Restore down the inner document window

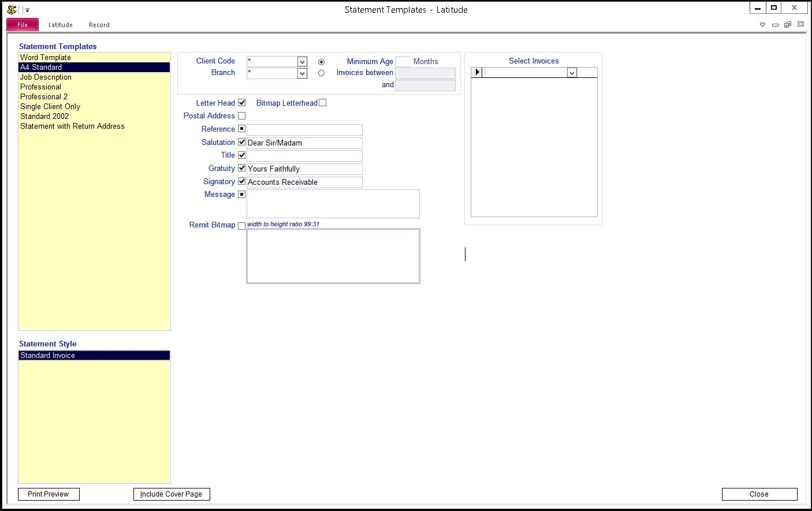(787, 25)
